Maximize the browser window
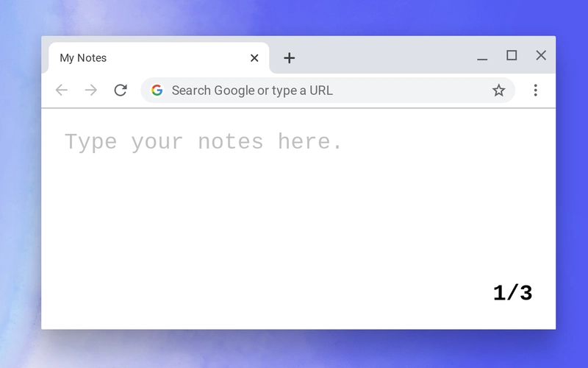The height and width of the screenshot is (368, 588). click(x=512, y=55)
